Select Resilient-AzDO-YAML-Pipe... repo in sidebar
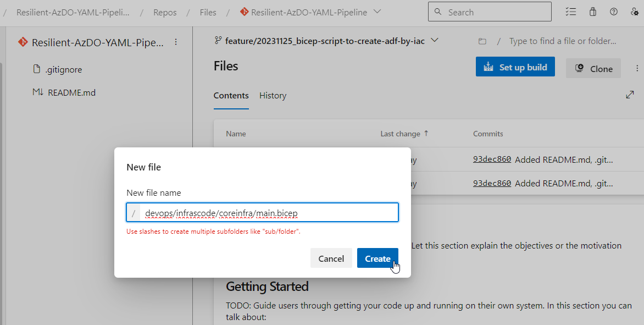The height and width of the screenshot is (325, 644). [97, 42]
